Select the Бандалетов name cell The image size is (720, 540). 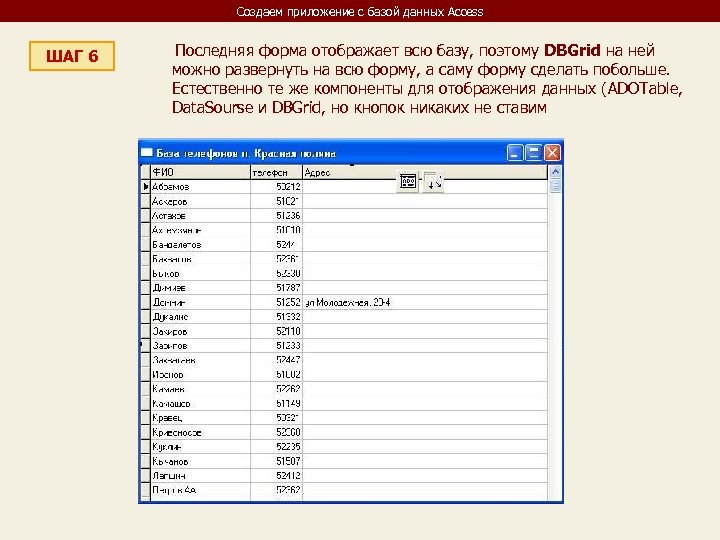coord(201,244)
